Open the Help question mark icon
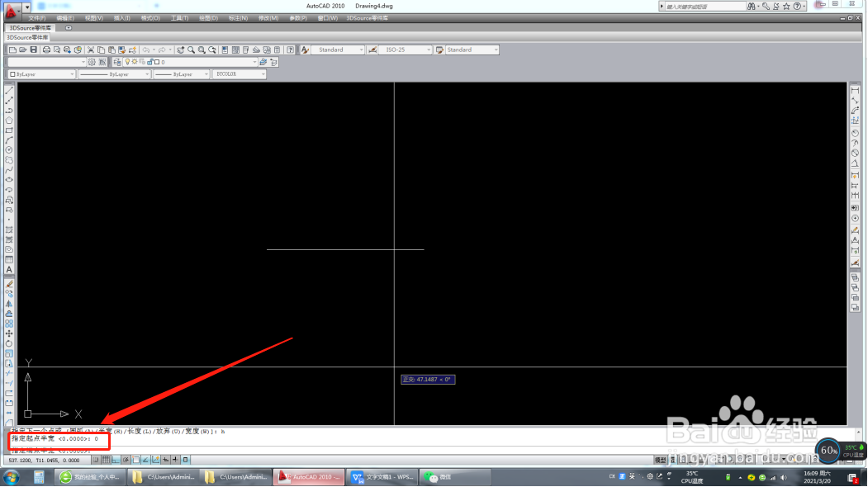Viewport: 868px width, 487px height. click(x=290, y=50)
